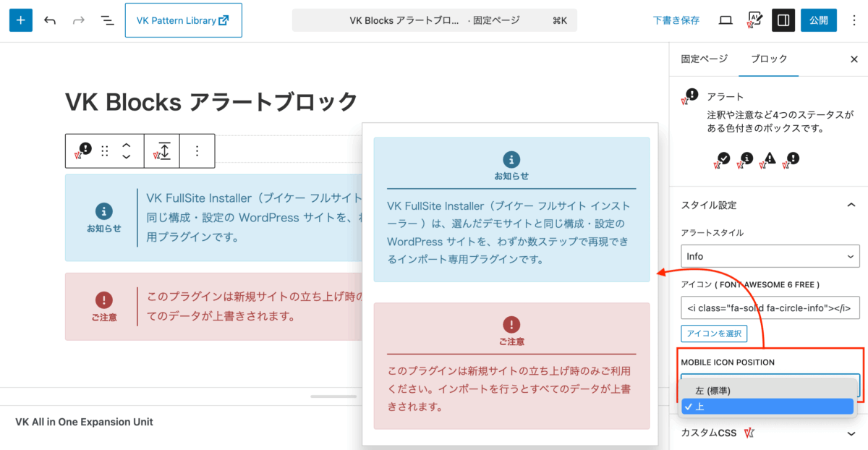Image resolution: width=868 pixels, height=450 pixels.
Task: Open the アラートスタイル dropdown showing Info
Action: pos(770,255)
